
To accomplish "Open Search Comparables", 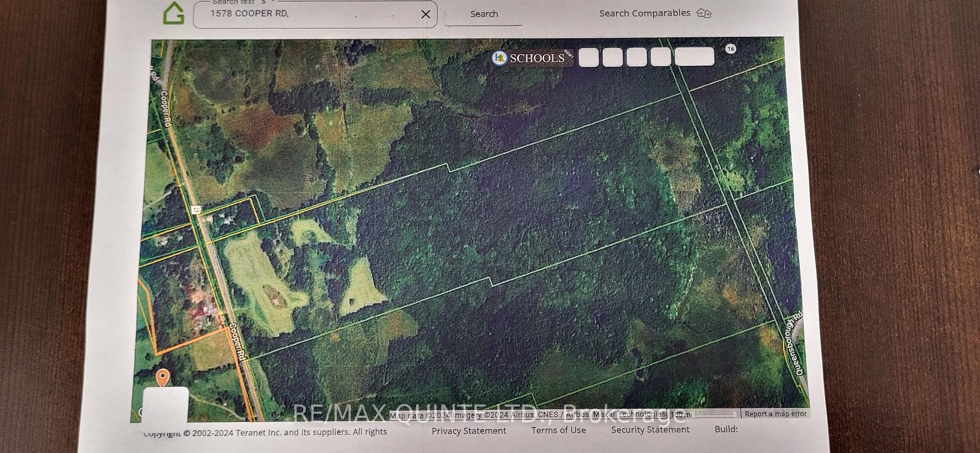I will [644, 13].
